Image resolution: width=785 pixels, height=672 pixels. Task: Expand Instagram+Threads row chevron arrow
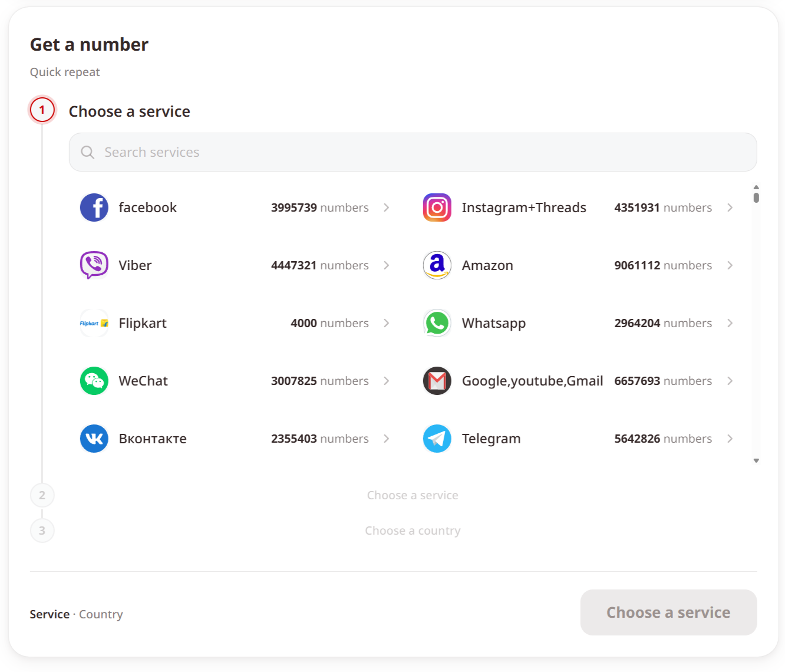coord(730,207)
